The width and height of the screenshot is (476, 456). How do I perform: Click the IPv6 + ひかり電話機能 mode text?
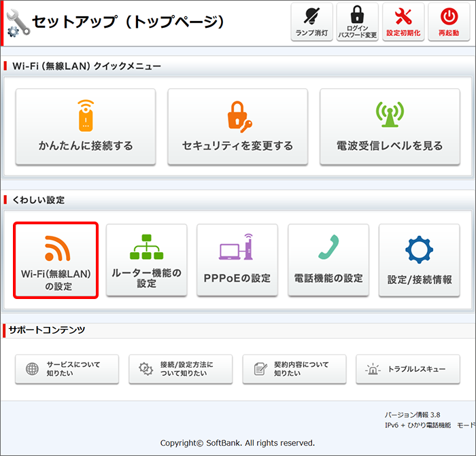[430, 425]
